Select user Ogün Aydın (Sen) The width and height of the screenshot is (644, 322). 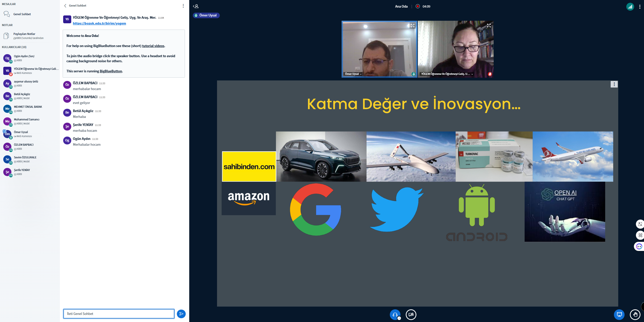point(30,58)
